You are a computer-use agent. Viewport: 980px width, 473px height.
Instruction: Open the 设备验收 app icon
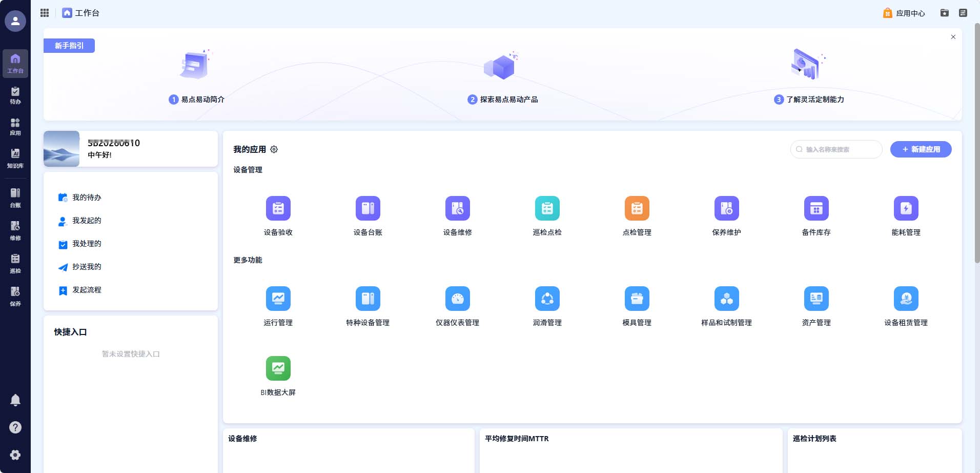(278, 208)
